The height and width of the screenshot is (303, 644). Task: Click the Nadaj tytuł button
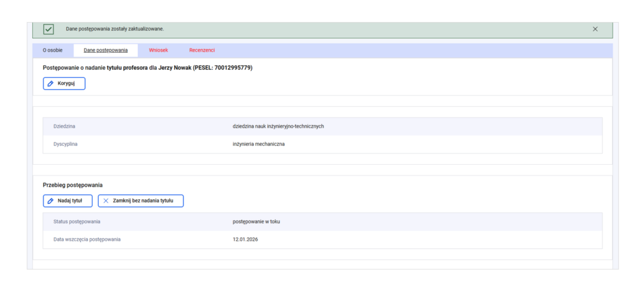pos(68,201)
